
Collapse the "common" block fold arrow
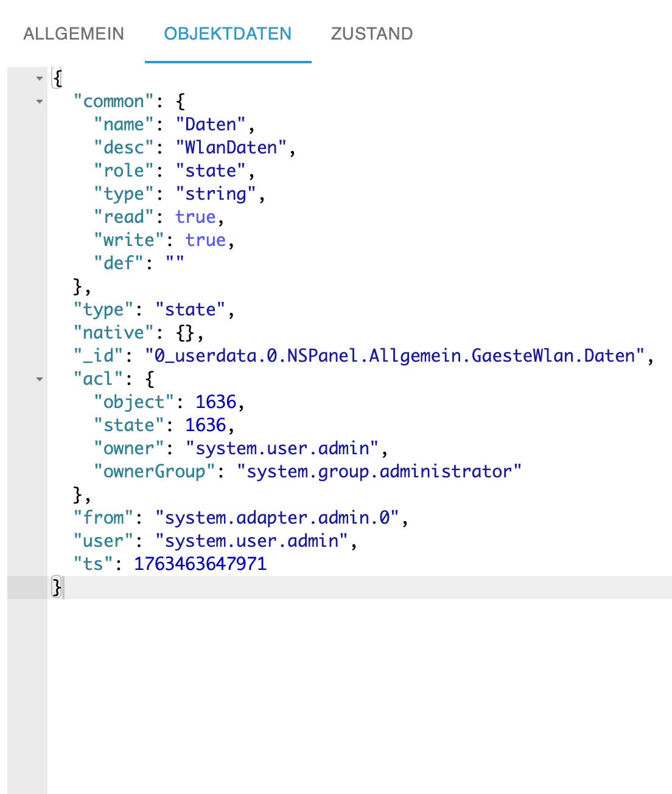(40, 101)
